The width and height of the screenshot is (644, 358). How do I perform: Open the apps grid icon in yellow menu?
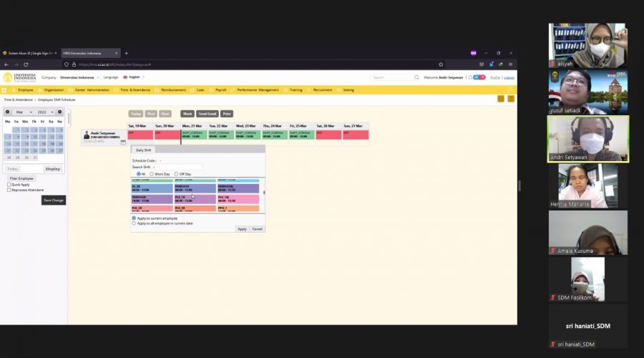(4, 90)
